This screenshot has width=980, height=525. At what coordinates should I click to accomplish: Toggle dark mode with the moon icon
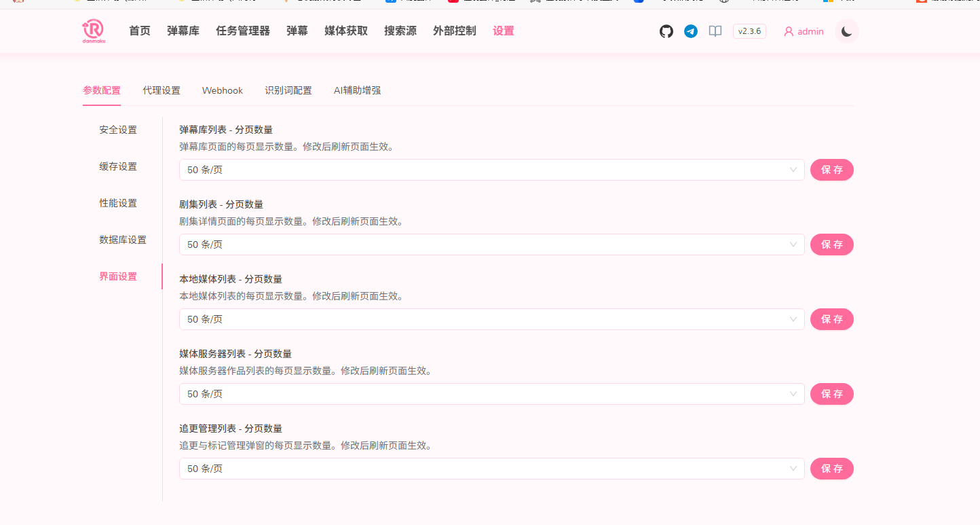(846, 31)
